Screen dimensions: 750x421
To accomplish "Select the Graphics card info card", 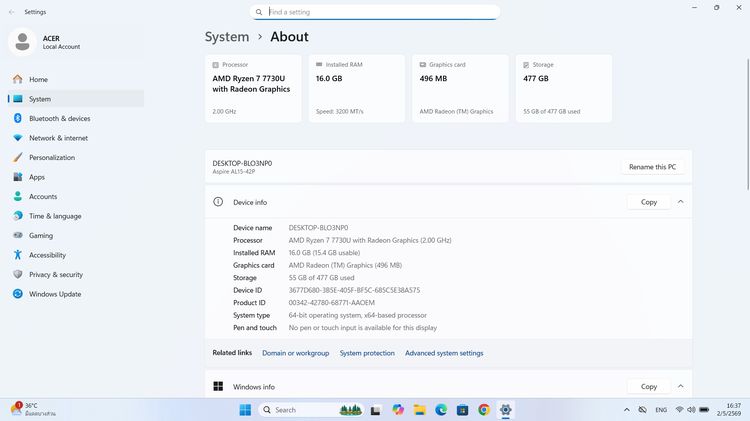I will 460,89.
